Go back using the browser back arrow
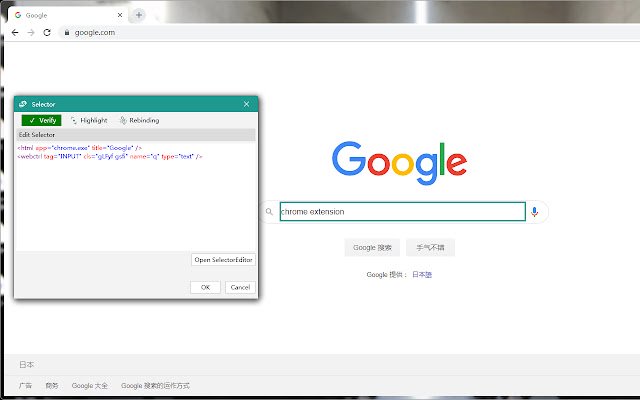Screen dimensions: 640x400 pos(15,32)
